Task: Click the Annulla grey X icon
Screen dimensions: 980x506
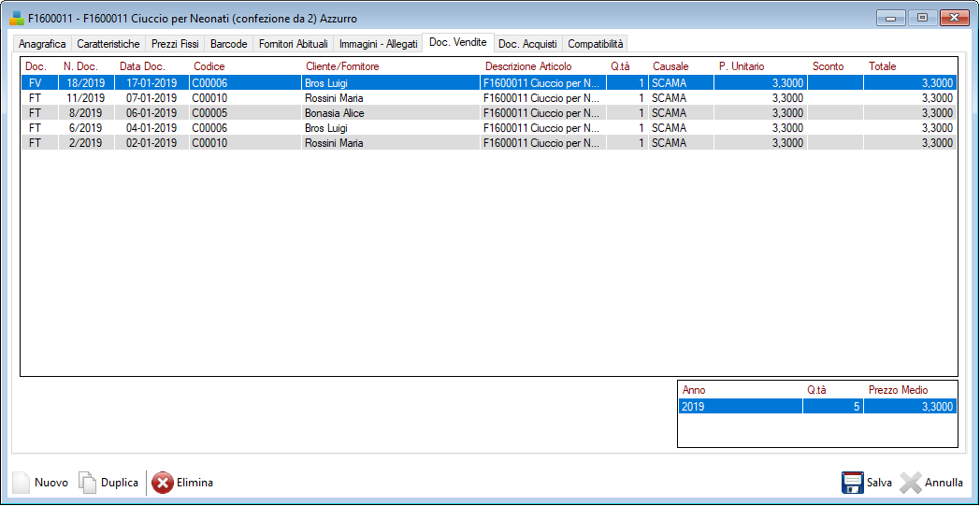Action: coord(911,483)
